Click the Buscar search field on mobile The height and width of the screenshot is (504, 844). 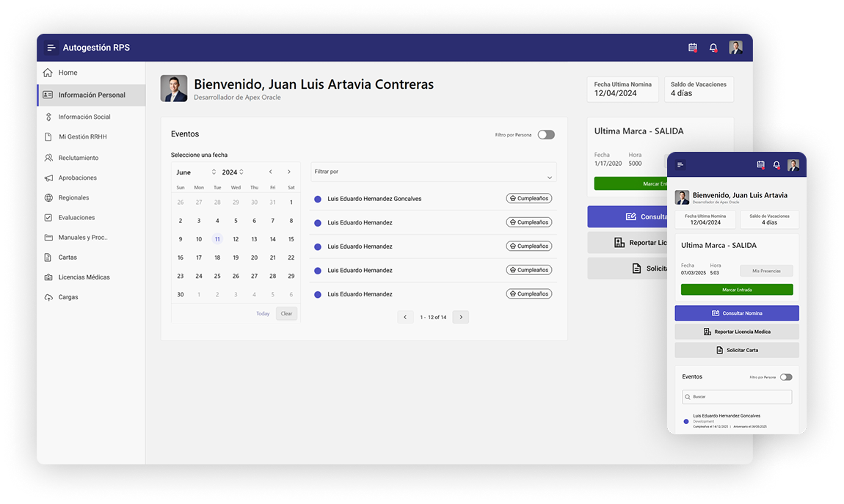(737, 397)
